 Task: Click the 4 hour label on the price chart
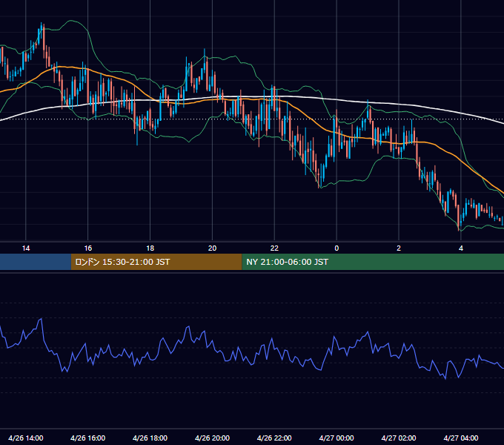coord(461,248)
